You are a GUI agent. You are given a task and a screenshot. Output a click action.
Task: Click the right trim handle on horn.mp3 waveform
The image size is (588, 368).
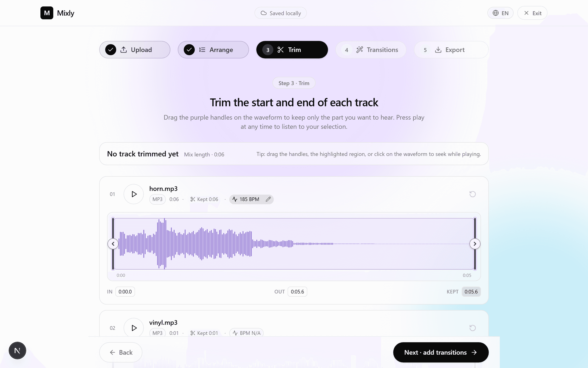(x=475, y=244)
